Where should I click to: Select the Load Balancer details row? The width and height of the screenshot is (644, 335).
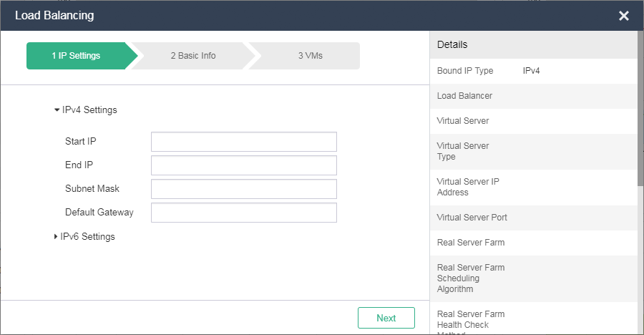coord(533,96)
